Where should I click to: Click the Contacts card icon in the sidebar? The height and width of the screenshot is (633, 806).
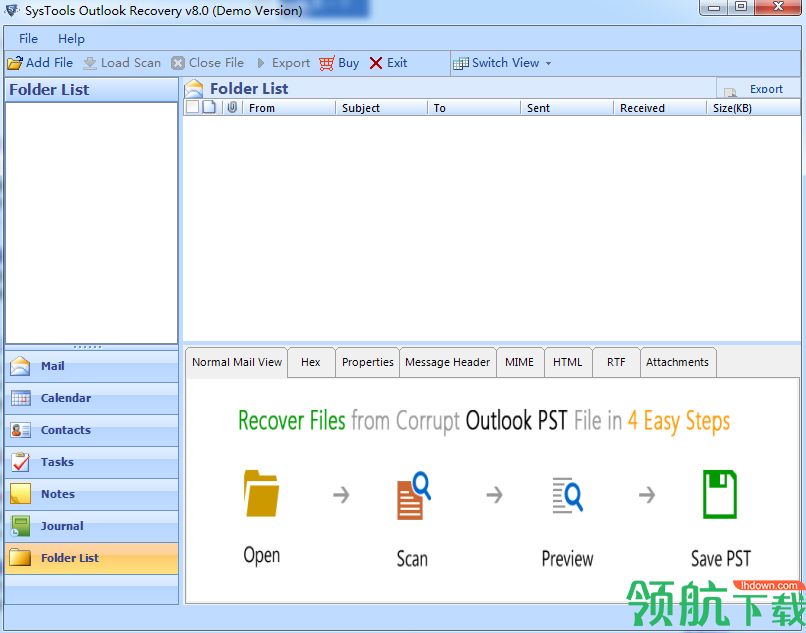tap(21, 430)
